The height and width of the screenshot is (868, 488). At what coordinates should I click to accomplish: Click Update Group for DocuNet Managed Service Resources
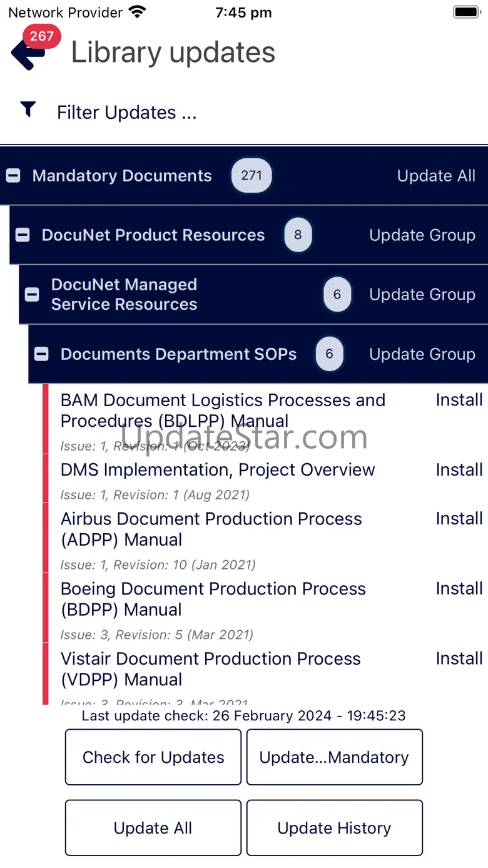pyautogui.click(x=422, y=295)
